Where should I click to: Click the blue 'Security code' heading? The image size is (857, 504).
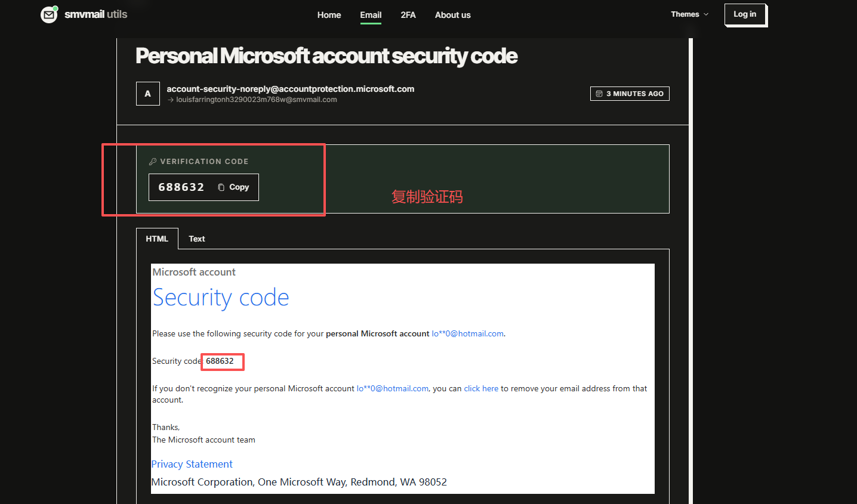(221, 298)
